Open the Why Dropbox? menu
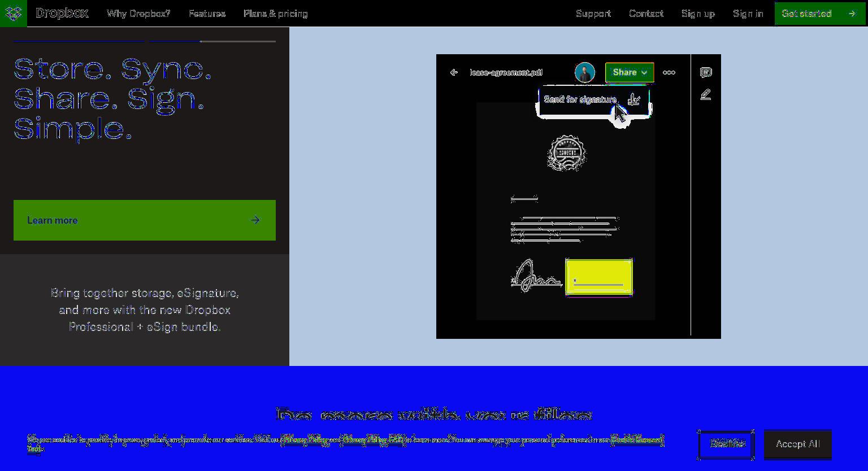This screenshot has width=868, height=471. click(138, 14)
